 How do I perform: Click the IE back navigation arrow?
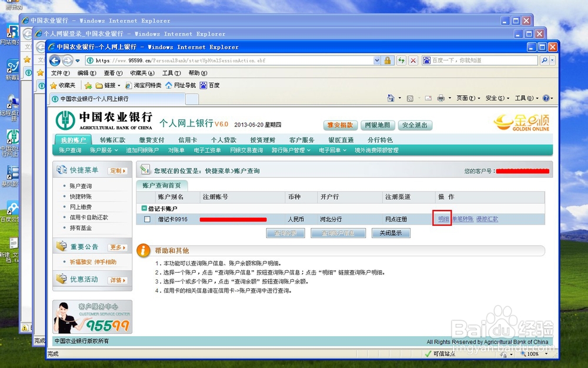55,61
